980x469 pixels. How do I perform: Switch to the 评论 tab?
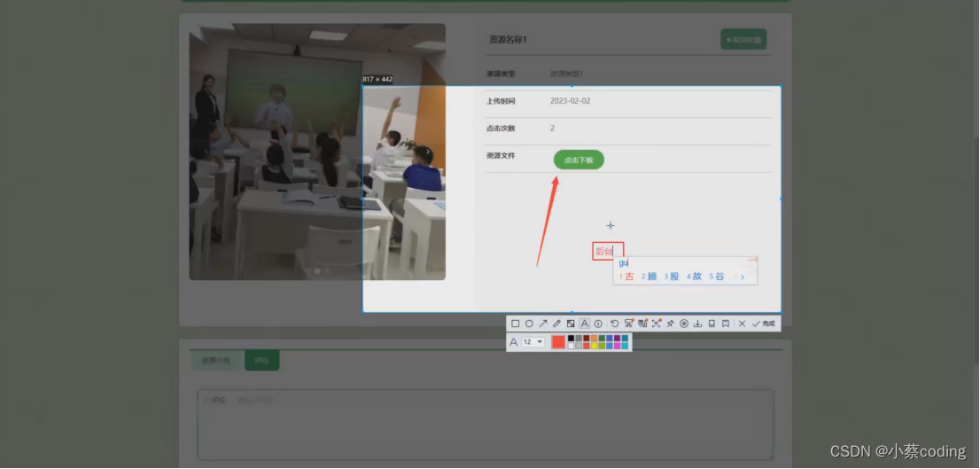[262, 361]
